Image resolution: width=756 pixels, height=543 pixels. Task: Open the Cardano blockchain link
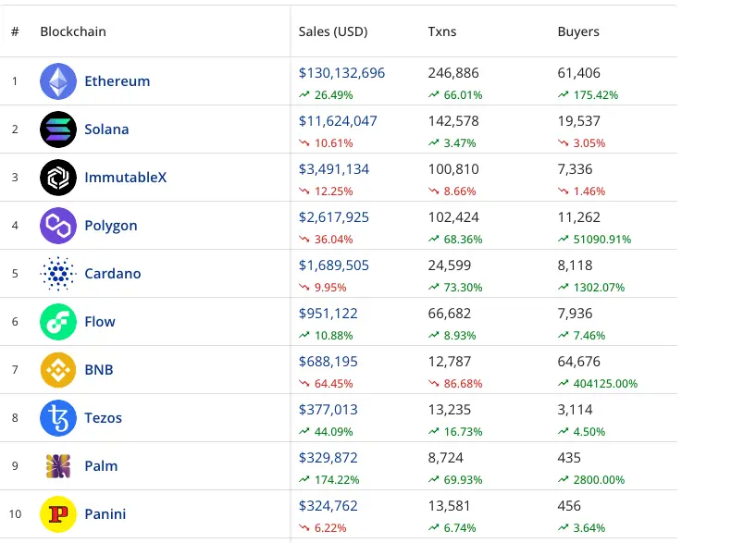coord(113,274)
